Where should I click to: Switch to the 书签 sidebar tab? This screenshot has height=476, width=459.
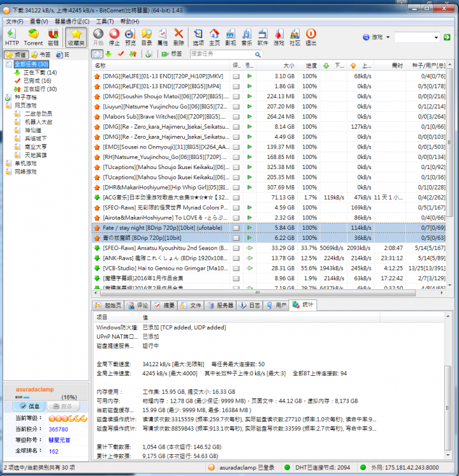[x=41, y=55]
